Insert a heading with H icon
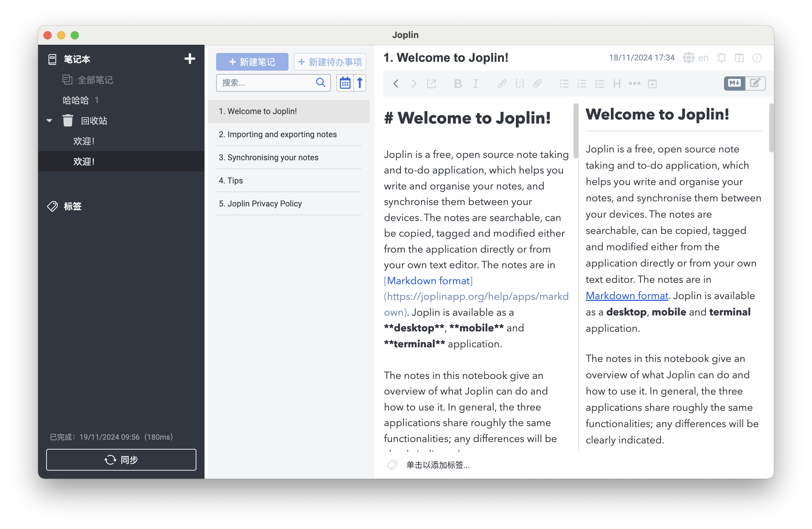Viewport: 812px width, 529px height. click(617, 84)
